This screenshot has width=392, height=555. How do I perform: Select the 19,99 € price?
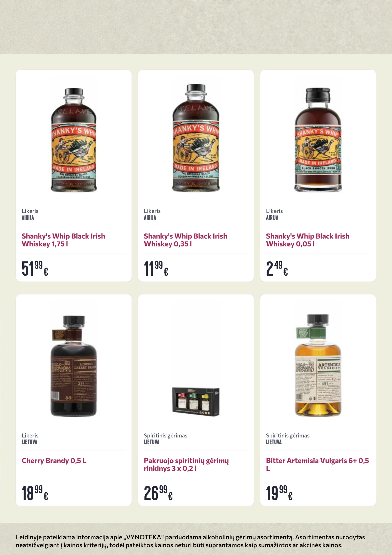click(x=279, y=493)
